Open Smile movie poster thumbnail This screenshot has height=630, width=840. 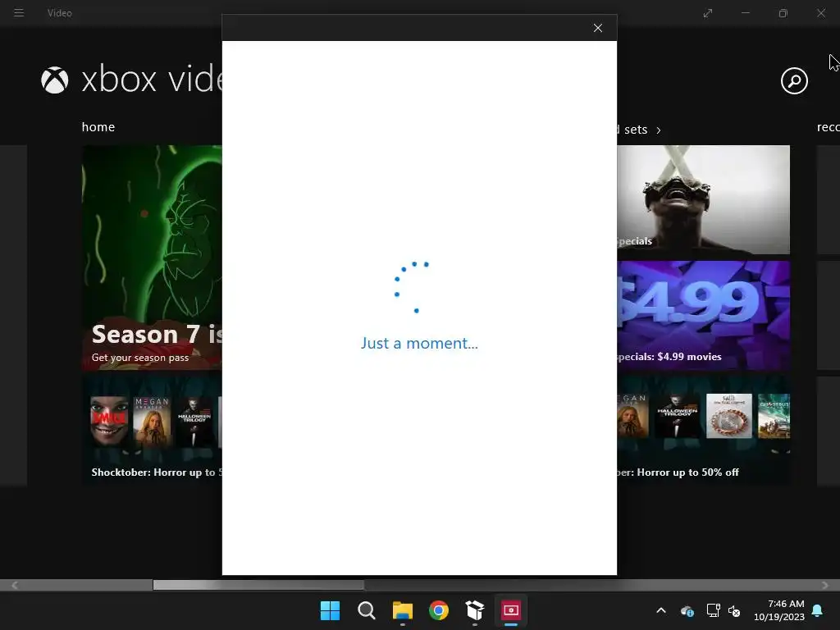tap(109, 421)
